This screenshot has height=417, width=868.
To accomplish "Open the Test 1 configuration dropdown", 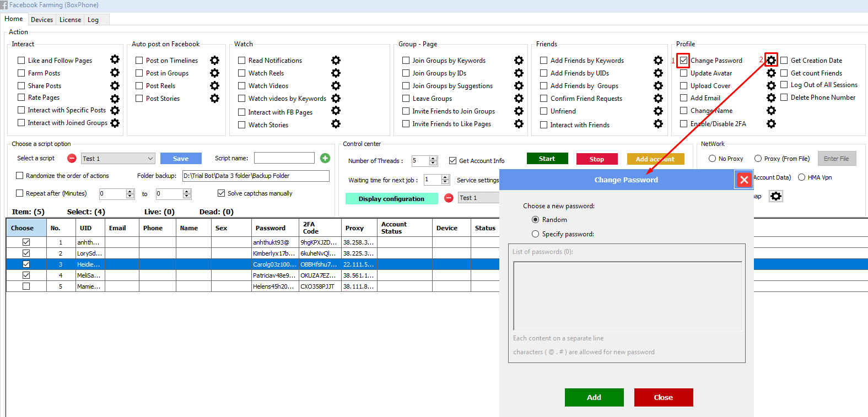I will [x=479, y=198].
